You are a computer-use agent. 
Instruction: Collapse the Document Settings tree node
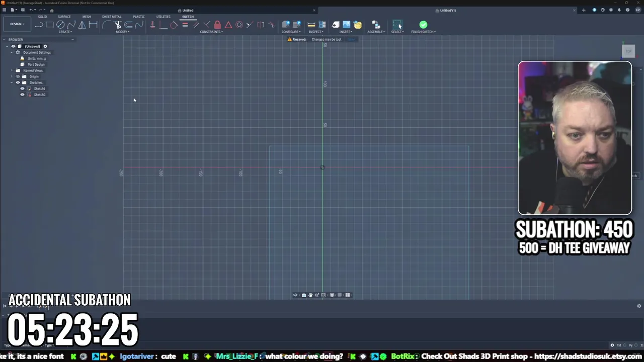pos(12,52)
